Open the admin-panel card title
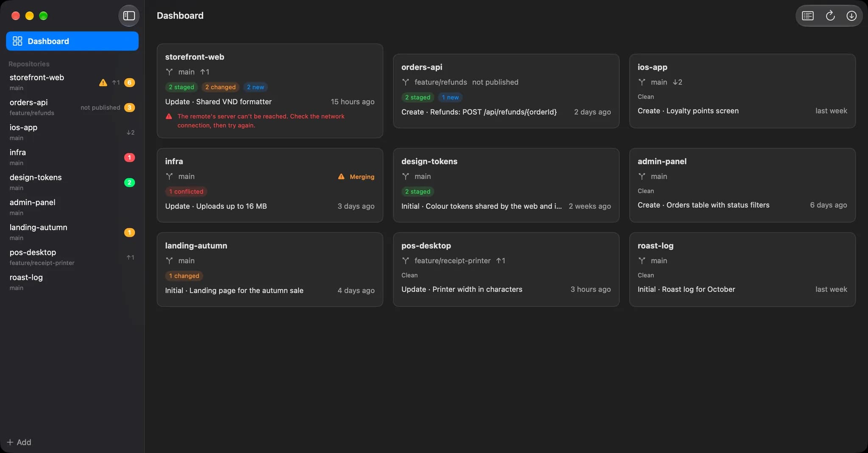The image size is (868, 453). click(662, 161)
